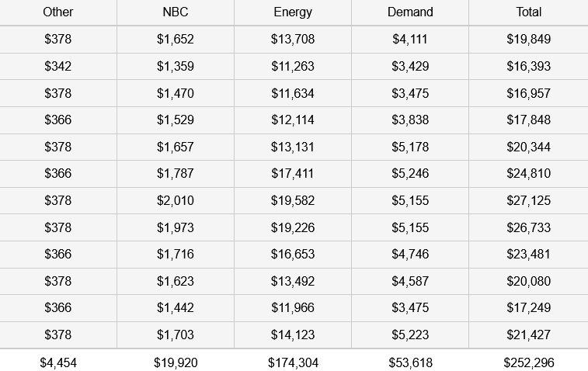Image resolution: width=588 pixels, height=371 pixels.
Task: Click the Demand column header
Action: [410, 12]
